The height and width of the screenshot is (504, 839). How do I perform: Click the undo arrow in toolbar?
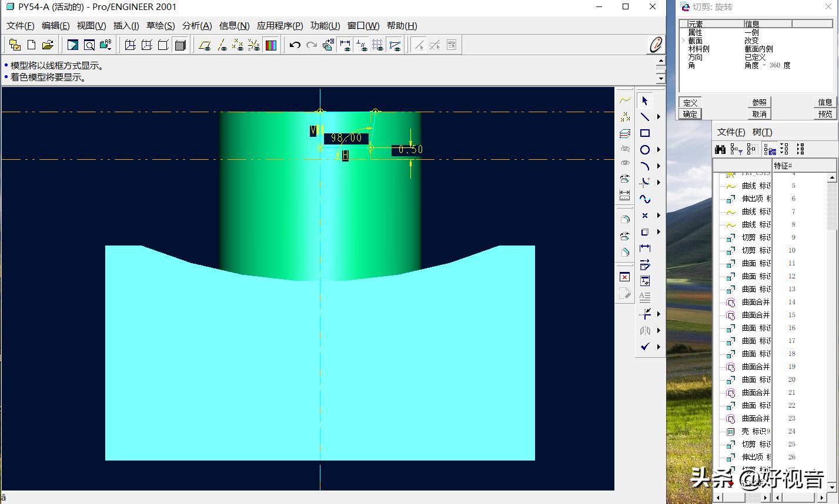[x=295, y=45]
